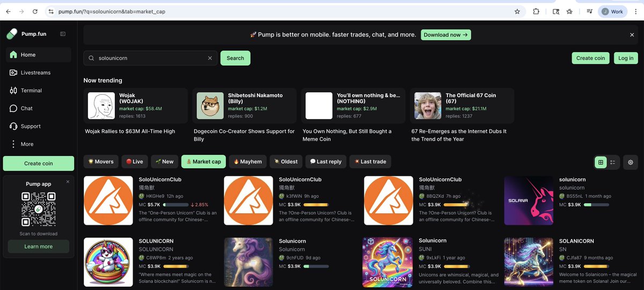Click the Pump.fun pill logo
Viewport: 644px width, 290px height.
pyautogui.click(x=12, y=34)
